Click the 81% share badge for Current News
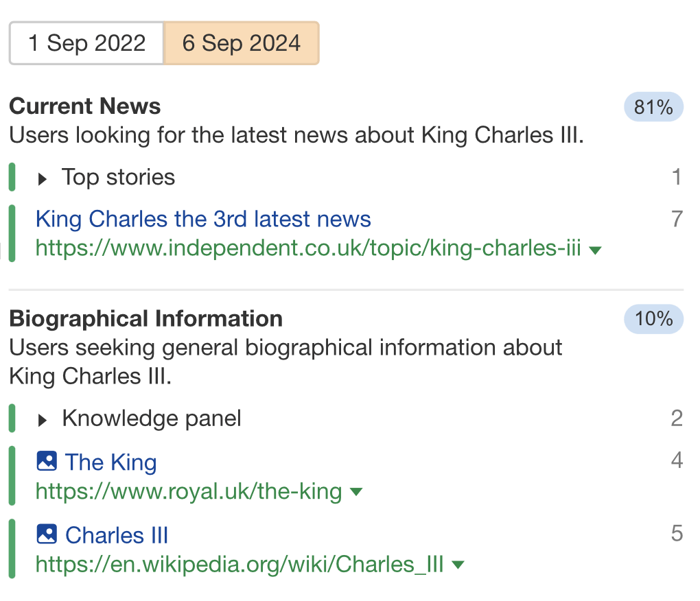This screenshot has width=700, height=601. (x=653, y=106)
